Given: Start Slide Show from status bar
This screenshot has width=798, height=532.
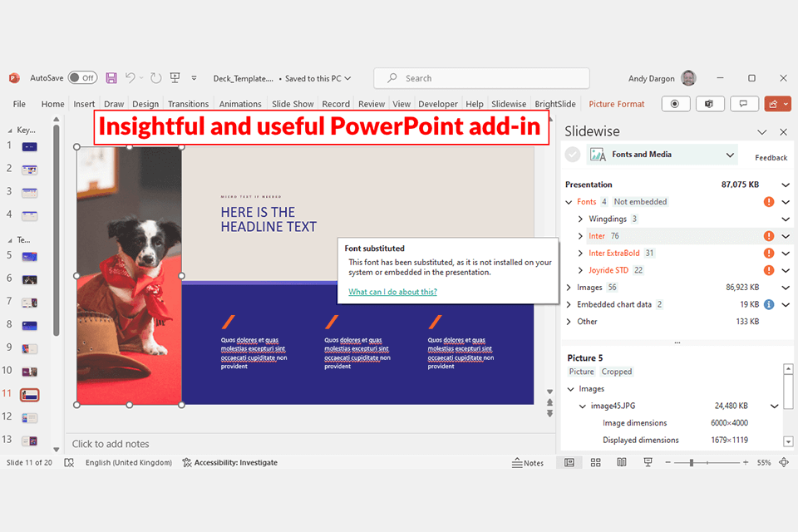Looking at the screenshot, I should [x=648, y=463].
